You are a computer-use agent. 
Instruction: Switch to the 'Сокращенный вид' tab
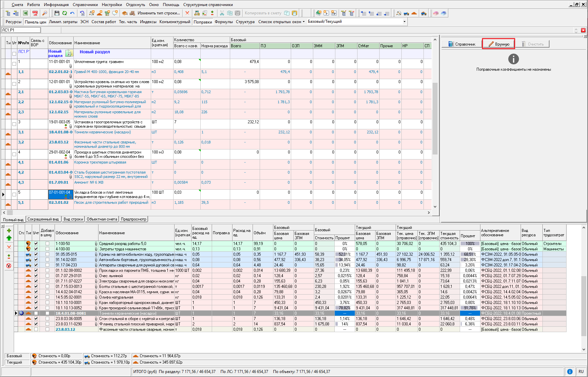coord(43,219)
